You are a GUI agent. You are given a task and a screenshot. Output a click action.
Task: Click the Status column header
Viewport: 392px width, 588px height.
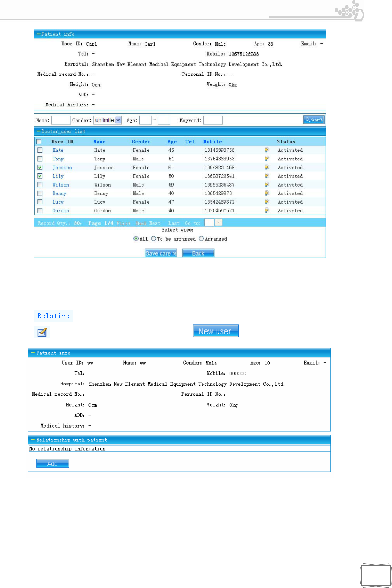286,141
